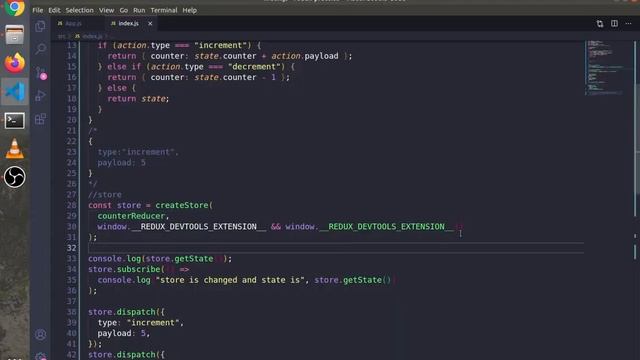The image size is (640, 360).
Task: Click first '__REDUX_DEVTOOLS_EXTENSION__' on line 30
Action: pyautogui.click(x=199, y=227)
